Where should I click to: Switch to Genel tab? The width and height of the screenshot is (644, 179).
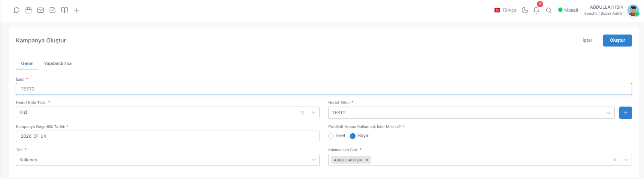click(27, 63)
